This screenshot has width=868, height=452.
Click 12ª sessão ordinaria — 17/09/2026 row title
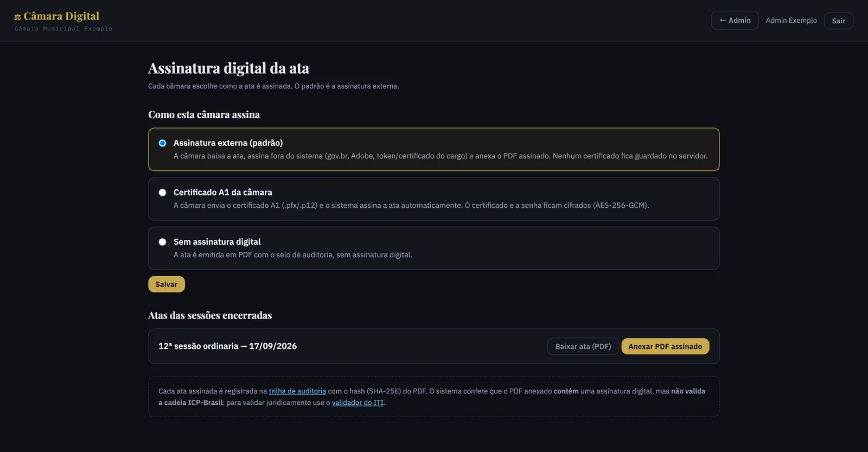coord(227,346)
